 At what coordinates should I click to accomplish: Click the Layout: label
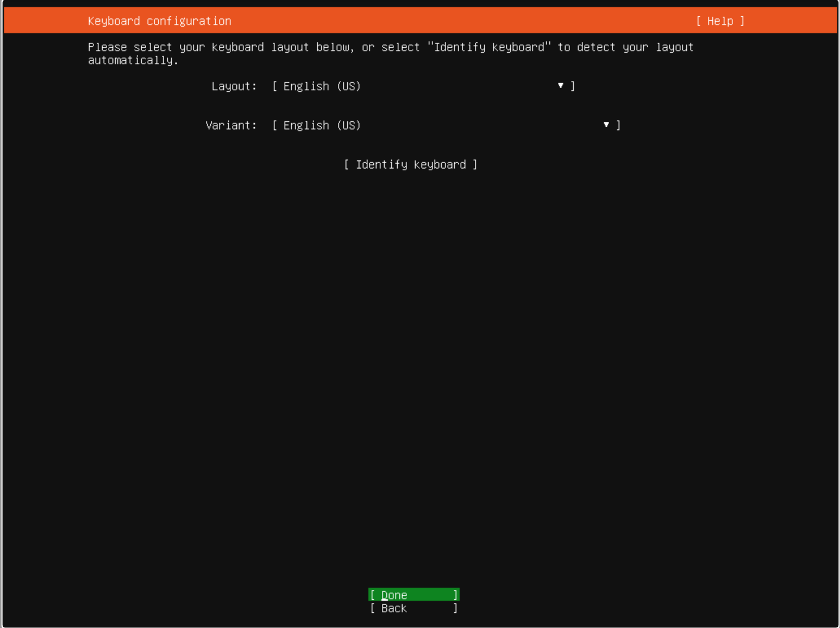click(x=234, y=86)
